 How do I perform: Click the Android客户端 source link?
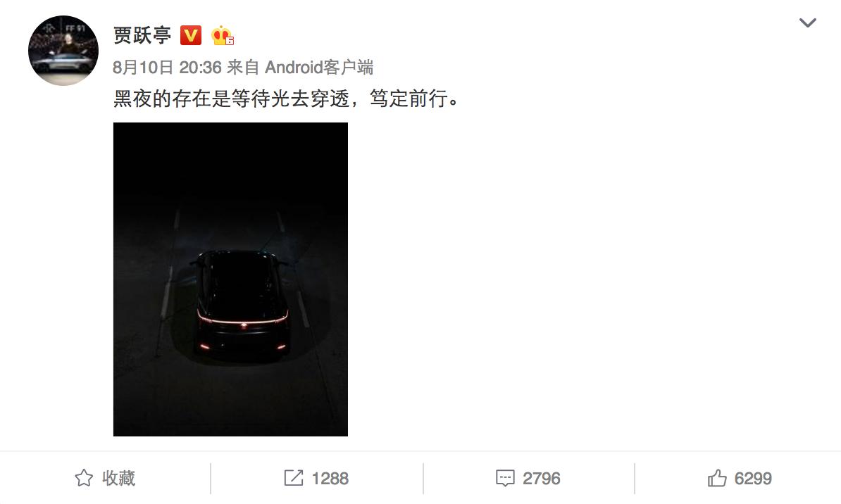tap(319, 68)
